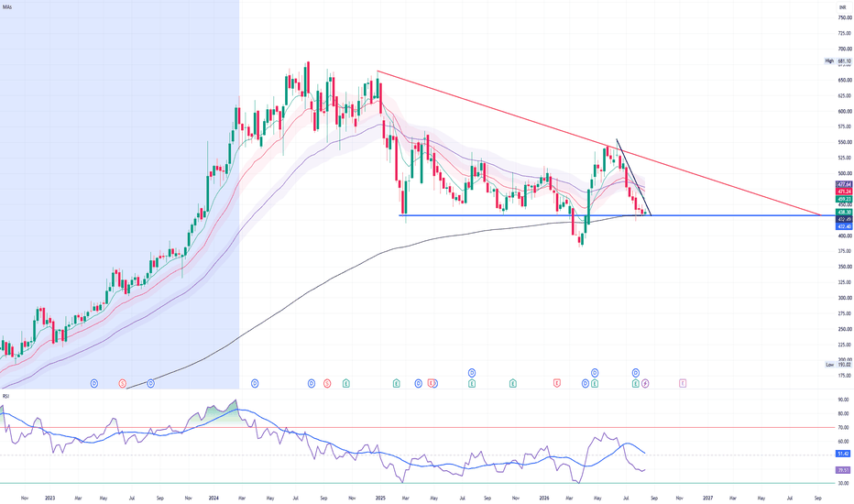
Task: Open the green E earnings marker near Nov 2025
Action: pyautogui.click(x=513, y=384)
